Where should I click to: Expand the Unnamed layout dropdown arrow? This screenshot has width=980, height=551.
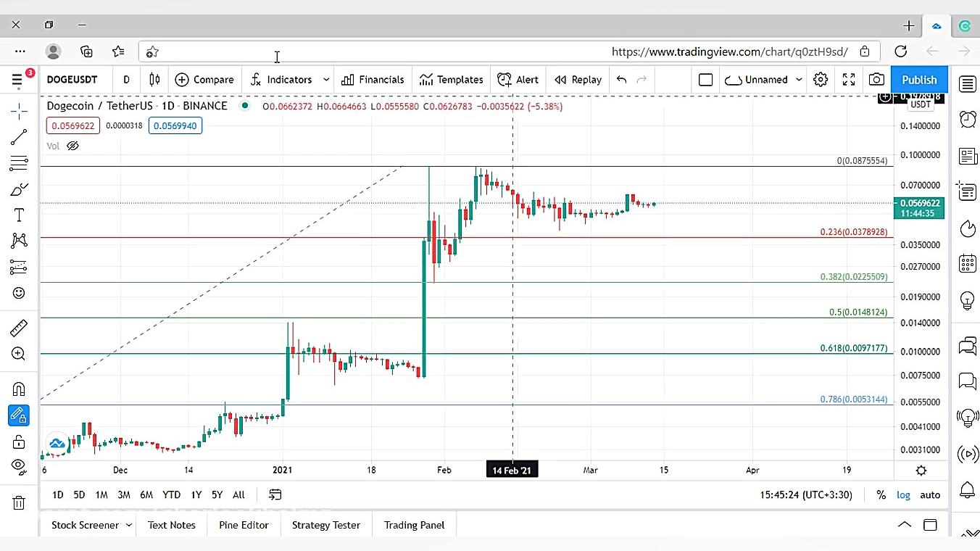click(x=799, y=80)
